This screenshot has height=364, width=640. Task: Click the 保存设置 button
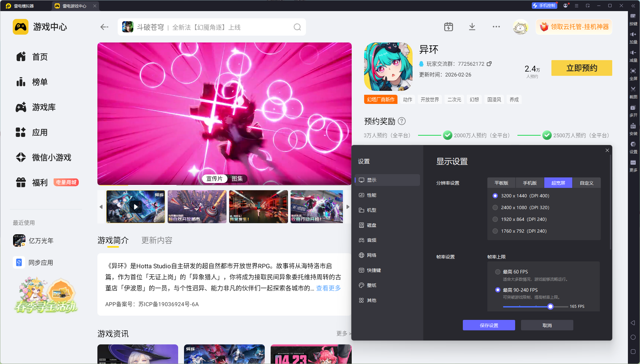click(489, 325)
